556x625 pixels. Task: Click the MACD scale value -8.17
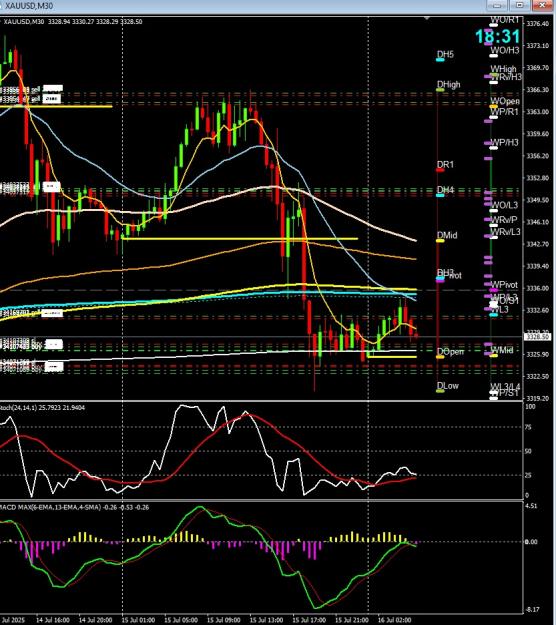click(x=532, y=609)
